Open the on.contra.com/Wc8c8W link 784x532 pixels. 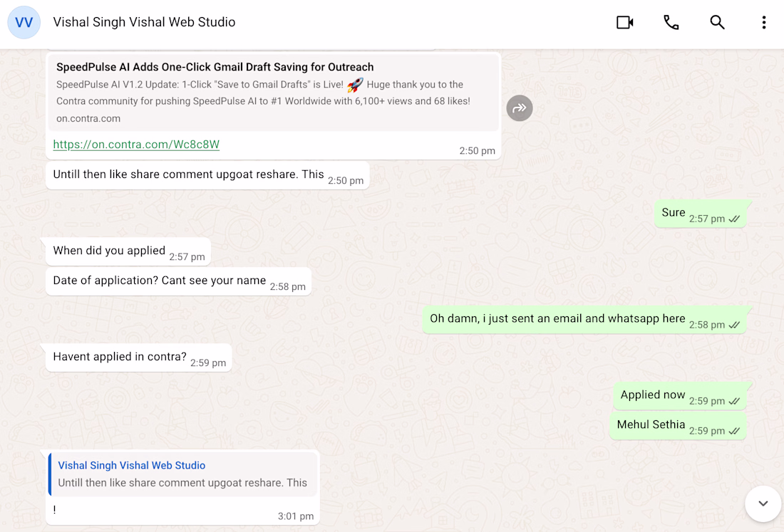pyautogui.click(x=136, y=145)
